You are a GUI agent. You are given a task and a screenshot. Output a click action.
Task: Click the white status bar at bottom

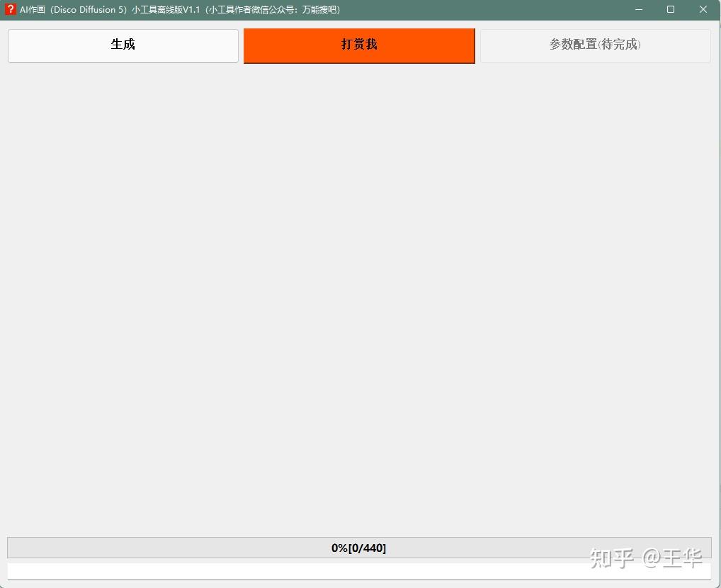point(359,571)
